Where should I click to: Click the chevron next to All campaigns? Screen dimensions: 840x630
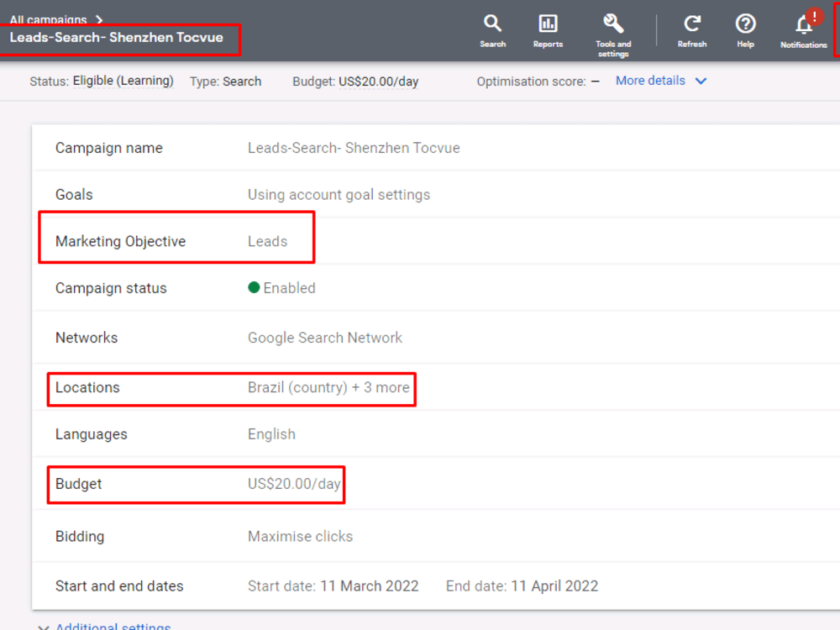pos(98,20)
